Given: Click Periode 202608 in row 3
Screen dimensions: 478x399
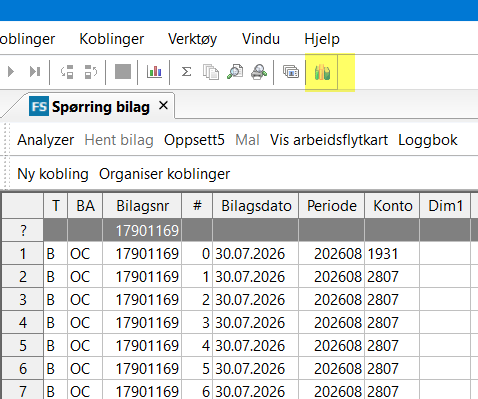Looking at the screenshot, I should tap(332, 299).
